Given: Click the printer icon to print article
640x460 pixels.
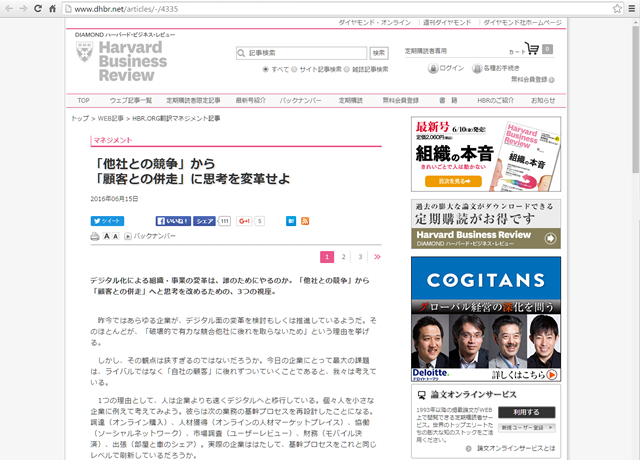Looking at the screenshot, I should click(95, 236).
